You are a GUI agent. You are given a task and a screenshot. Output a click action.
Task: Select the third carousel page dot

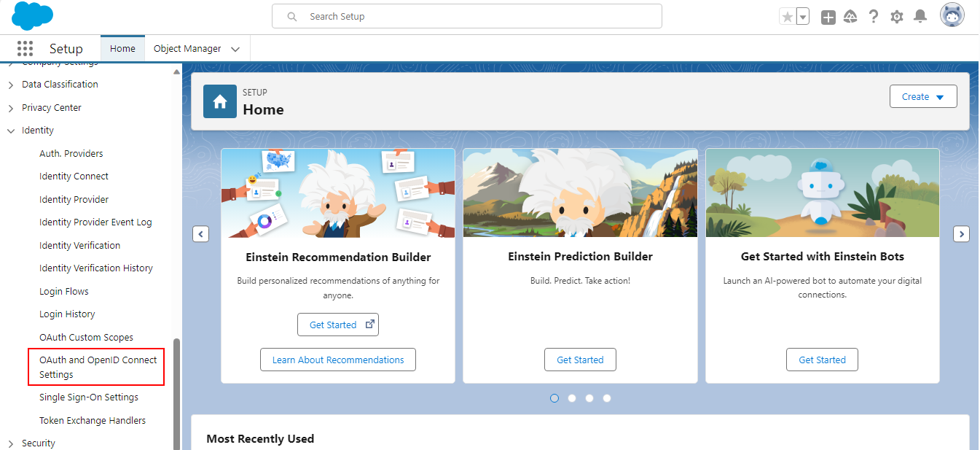pyautogui.click(x=589, y=398)
